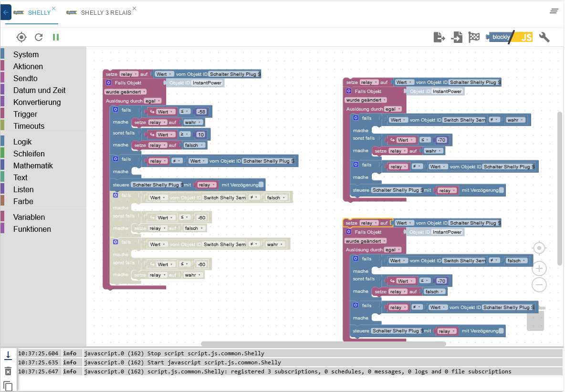This screenshot has height=392, width=565.
Task: Open the Aktionen block category
Action: click(x=28, y=66)
